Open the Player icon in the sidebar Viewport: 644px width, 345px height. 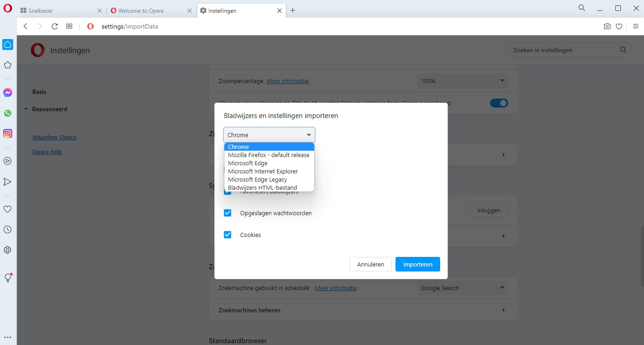(8, 161)
